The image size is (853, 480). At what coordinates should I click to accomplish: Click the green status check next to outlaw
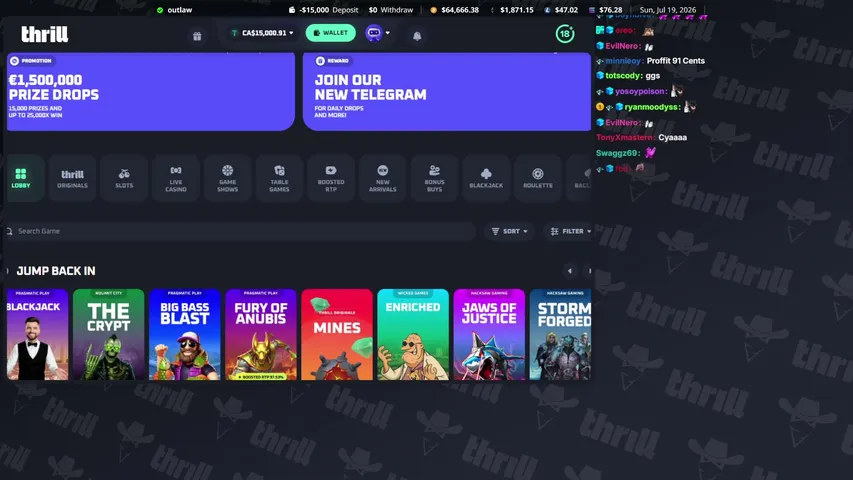coord(160,10)
